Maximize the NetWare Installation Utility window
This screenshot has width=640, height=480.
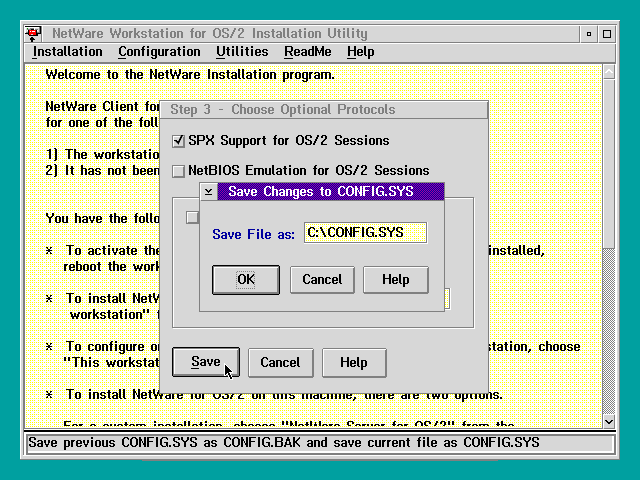pos(607,34)
